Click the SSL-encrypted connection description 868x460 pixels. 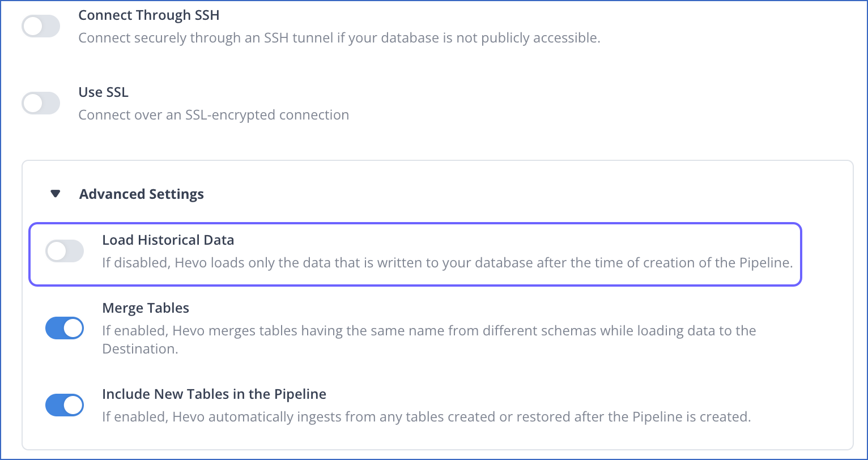tap(214, 115)
